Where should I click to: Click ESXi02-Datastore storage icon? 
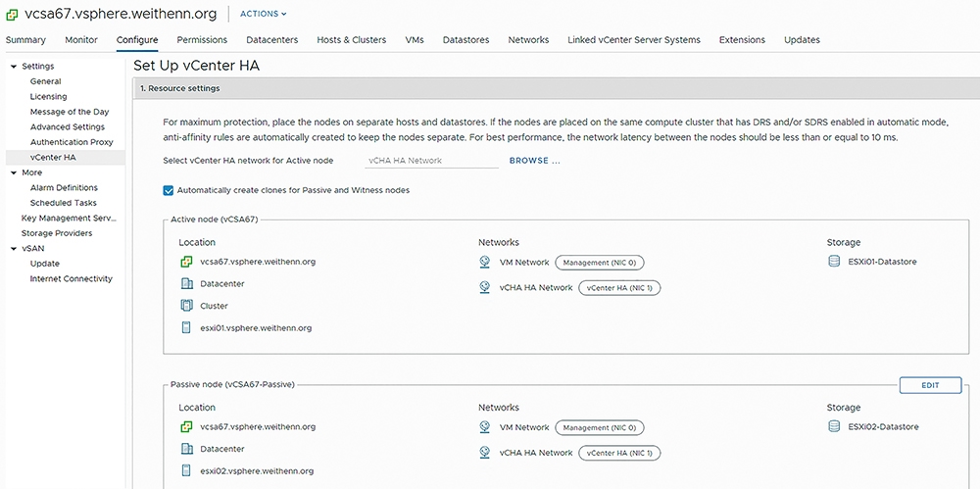click(x=834, y=427)
